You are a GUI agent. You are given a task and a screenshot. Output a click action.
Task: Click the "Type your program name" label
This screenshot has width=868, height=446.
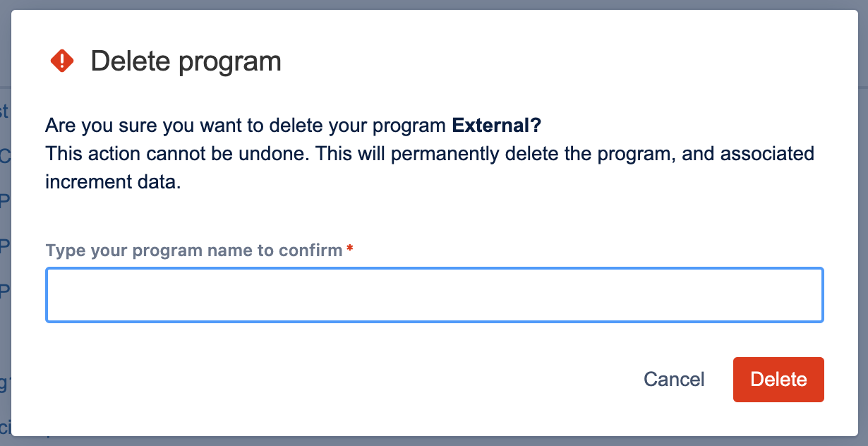coord(193,251)
